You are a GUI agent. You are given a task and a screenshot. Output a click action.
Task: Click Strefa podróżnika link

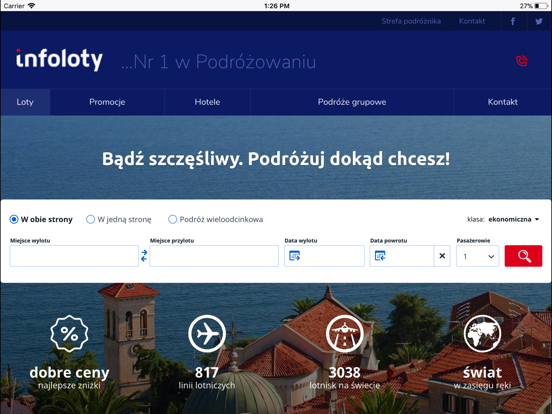[411, 21]
